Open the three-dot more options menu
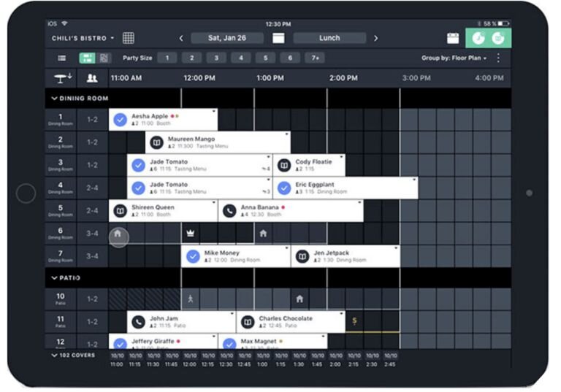This screenshot has height=392, width=561. point(499,58)
